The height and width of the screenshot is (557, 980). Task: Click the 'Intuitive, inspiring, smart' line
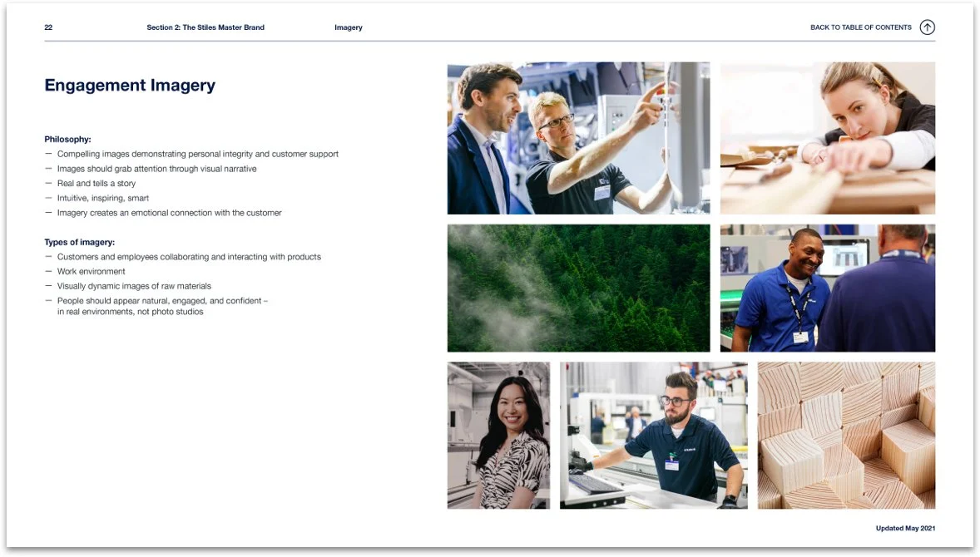coord(103,198)
